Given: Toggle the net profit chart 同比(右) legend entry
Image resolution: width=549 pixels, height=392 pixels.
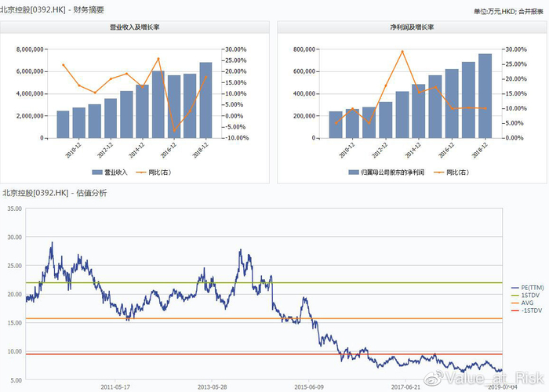Looking at the screenshot, I should pos(451,172).
